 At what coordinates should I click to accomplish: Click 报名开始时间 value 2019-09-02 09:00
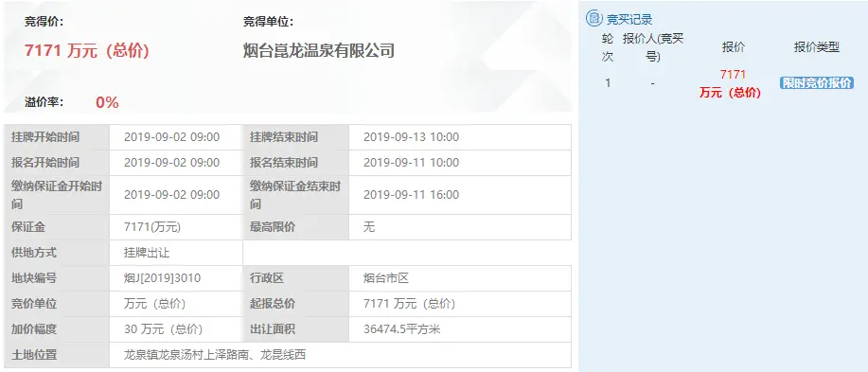click(x=171, y=163)
